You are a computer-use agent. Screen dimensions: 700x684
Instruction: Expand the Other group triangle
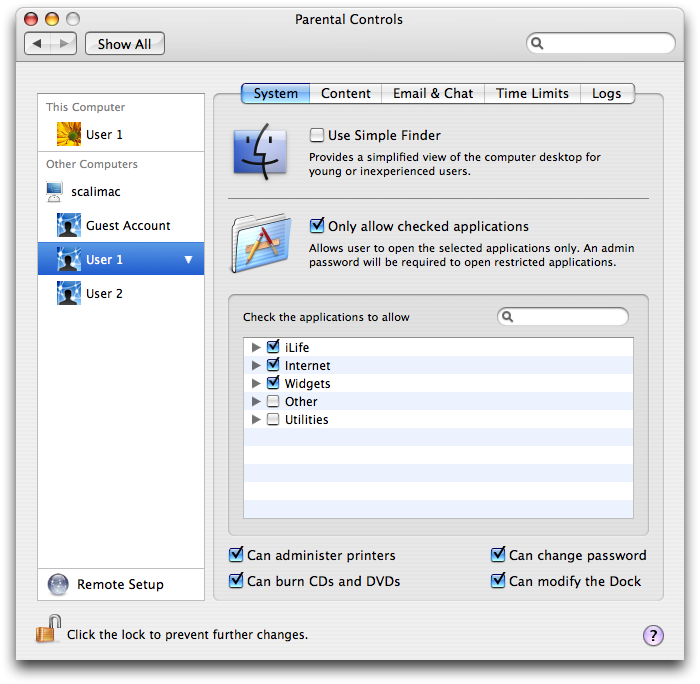256,401
